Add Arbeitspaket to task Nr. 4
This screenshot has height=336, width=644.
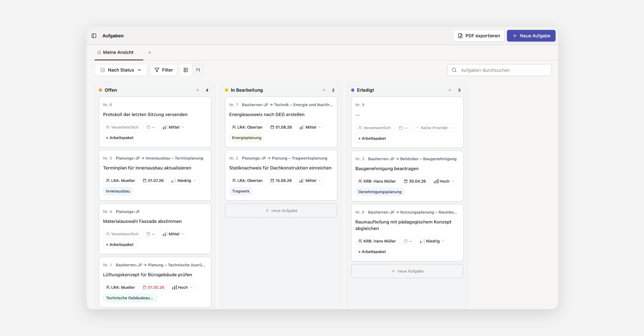pos(120,244)
